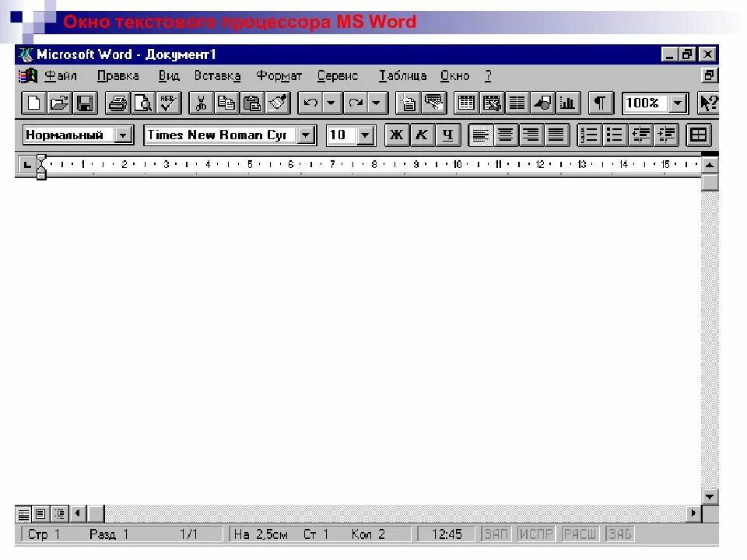This screenshot has width=747, height=560.
Task: Open the Окно menu
Action: pyautogui.click(x=455, y=75)
